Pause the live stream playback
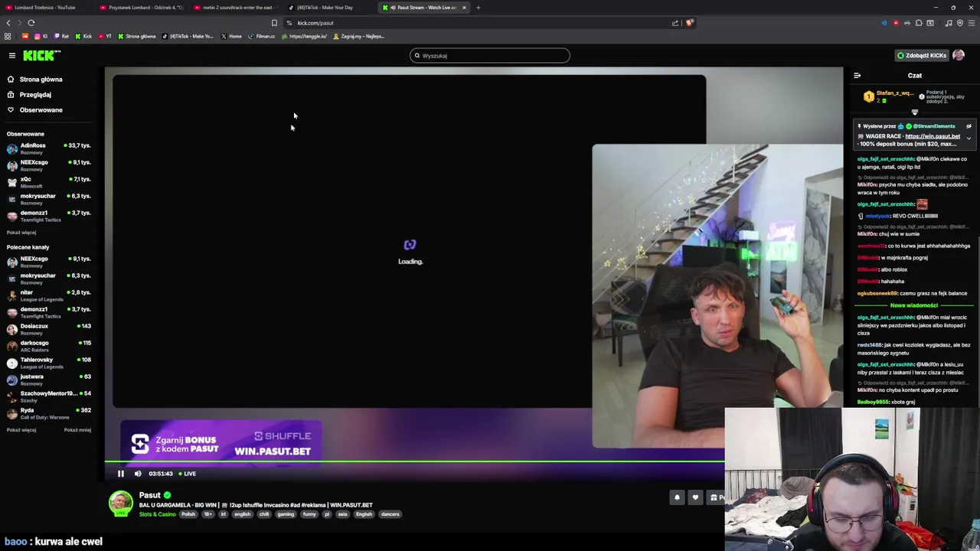980x551 pixels. point(120,474)
